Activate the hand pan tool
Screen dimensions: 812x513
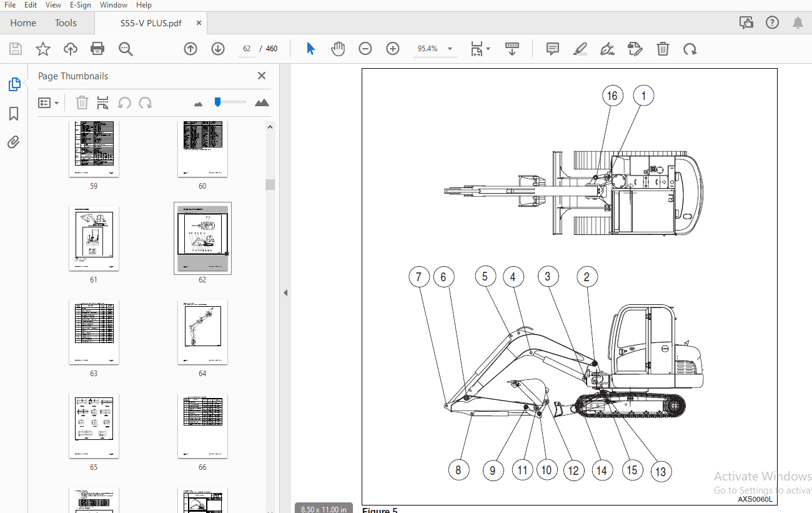[x=338, y=49]
